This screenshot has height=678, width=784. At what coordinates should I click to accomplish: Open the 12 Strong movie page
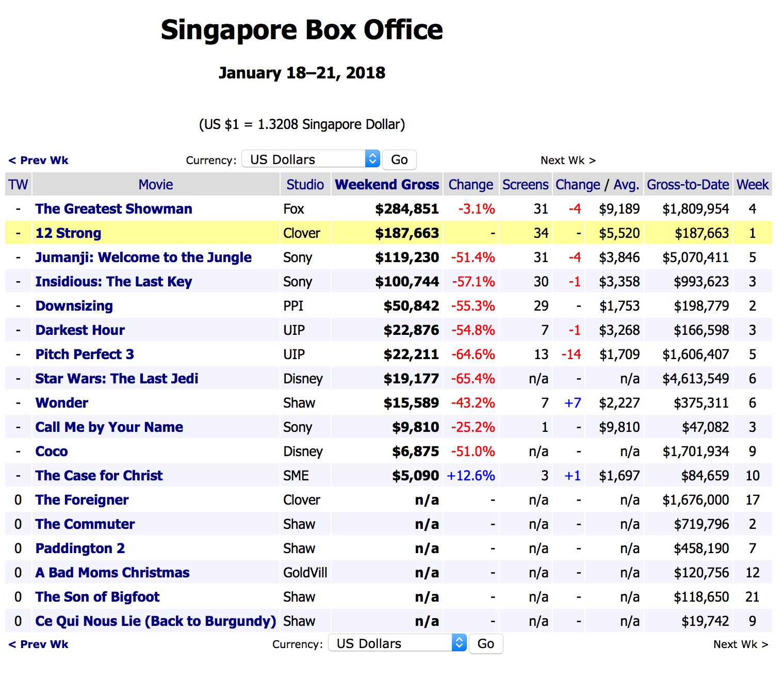[68, 233]
